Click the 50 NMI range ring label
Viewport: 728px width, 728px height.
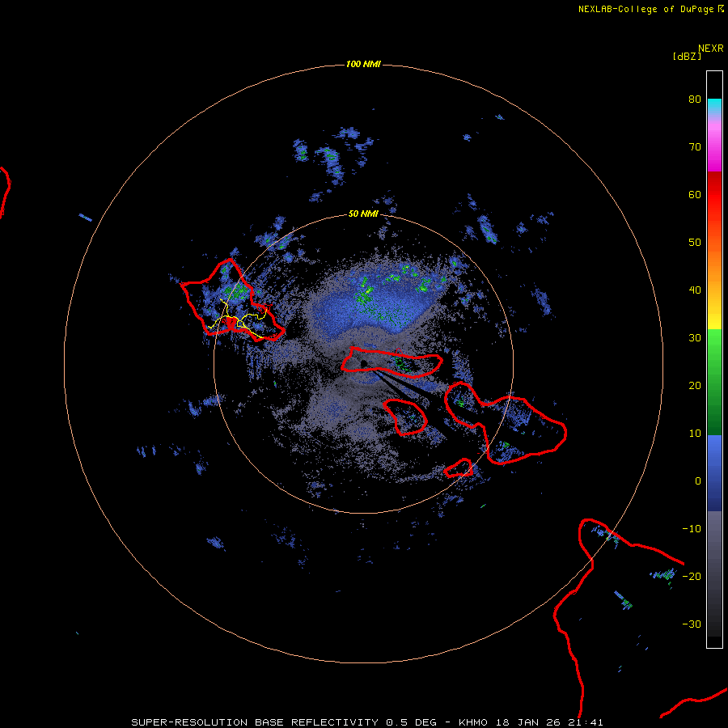pyautogui.click(x=363, y=214)
